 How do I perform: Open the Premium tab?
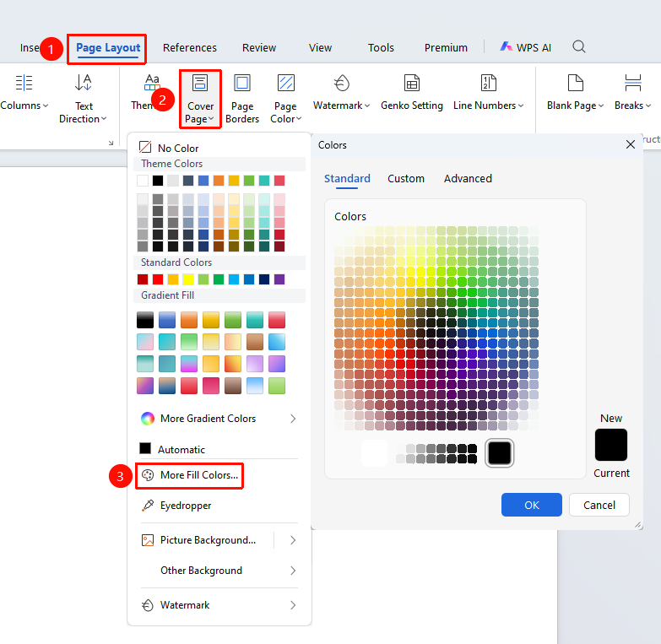[x=446, y=47]
